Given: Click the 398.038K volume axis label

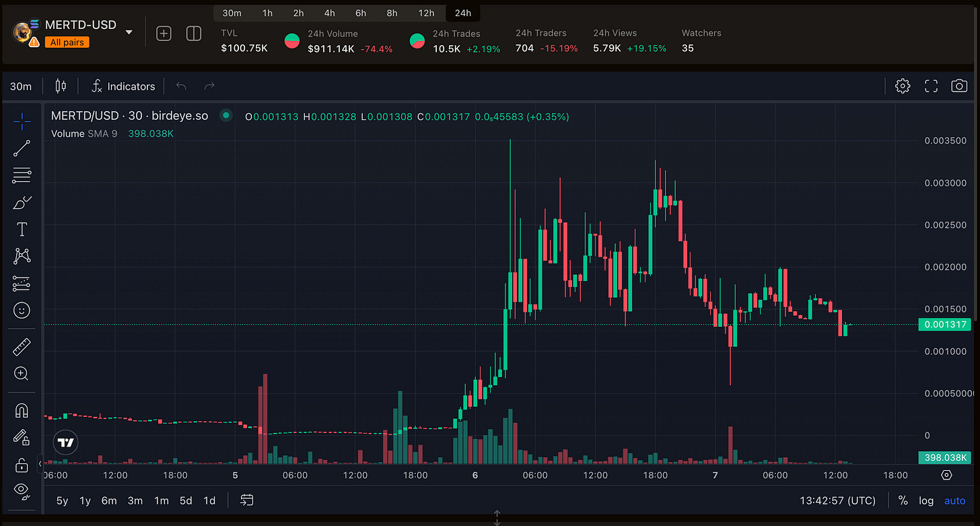Looking at the screenshot, I should pos(945,458).
